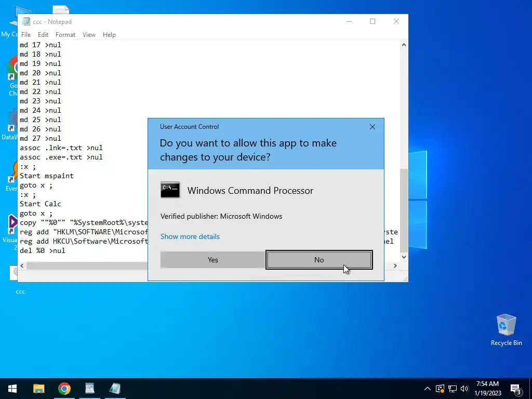Image resolution: width=532 pixels, height=399 pixels.
Task: Minimize the ccc Notepad window
Action: tap(349, 21)
